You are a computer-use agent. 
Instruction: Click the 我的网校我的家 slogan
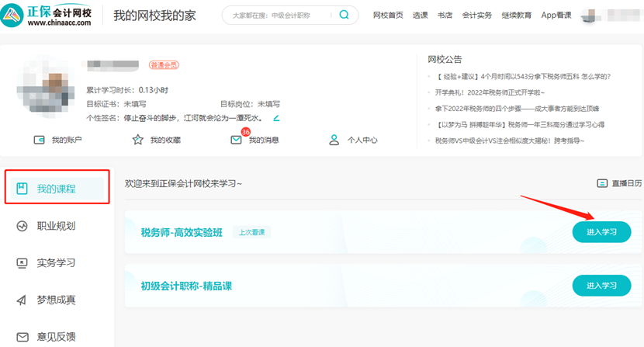[155, 16]
